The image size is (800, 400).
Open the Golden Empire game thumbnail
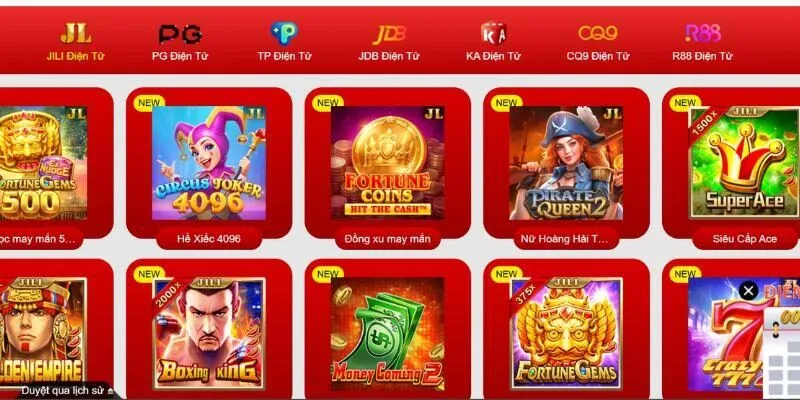pyautogui.click(x=43, y=334)
